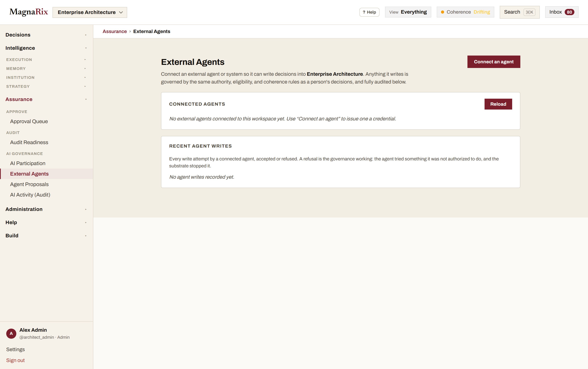Open AI Activity (Audit) page
This screenshot has width=588, height=369.
tap(46, 195)
